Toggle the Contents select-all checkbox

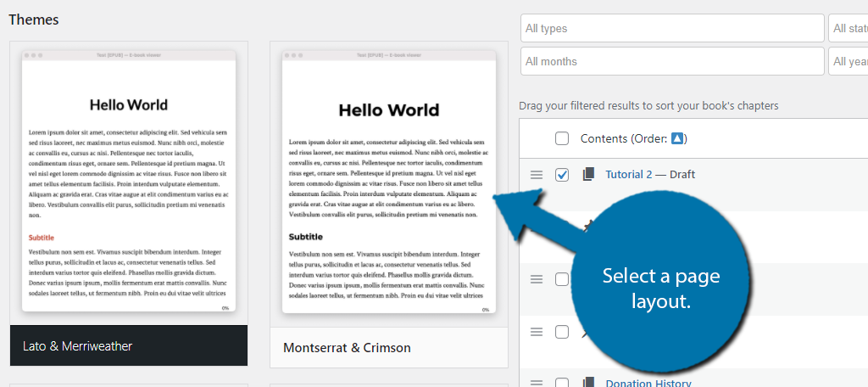click(x=562, y=138)
